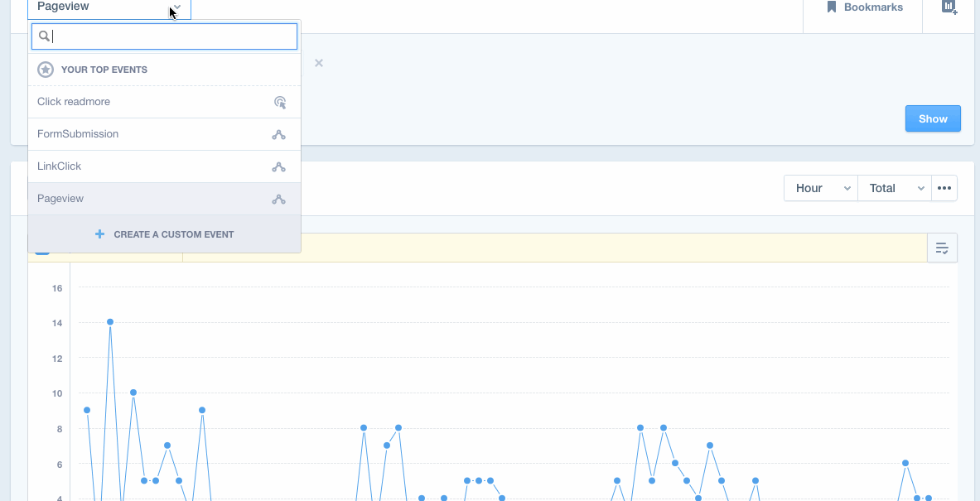Open the Bookmarks panel
This screenshot has width=980, height=501.
pos(864,7)
